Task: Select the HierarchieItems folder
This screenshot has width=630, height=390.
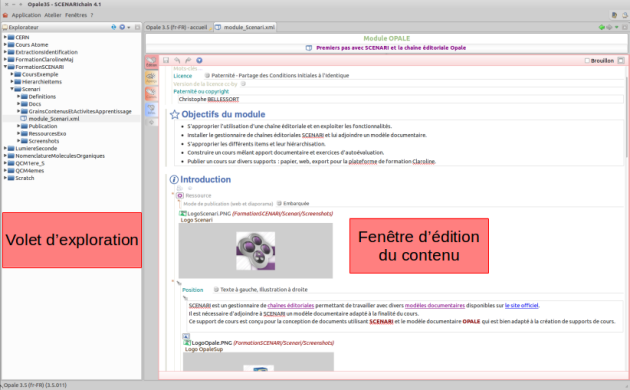Action: click(42, 82)
